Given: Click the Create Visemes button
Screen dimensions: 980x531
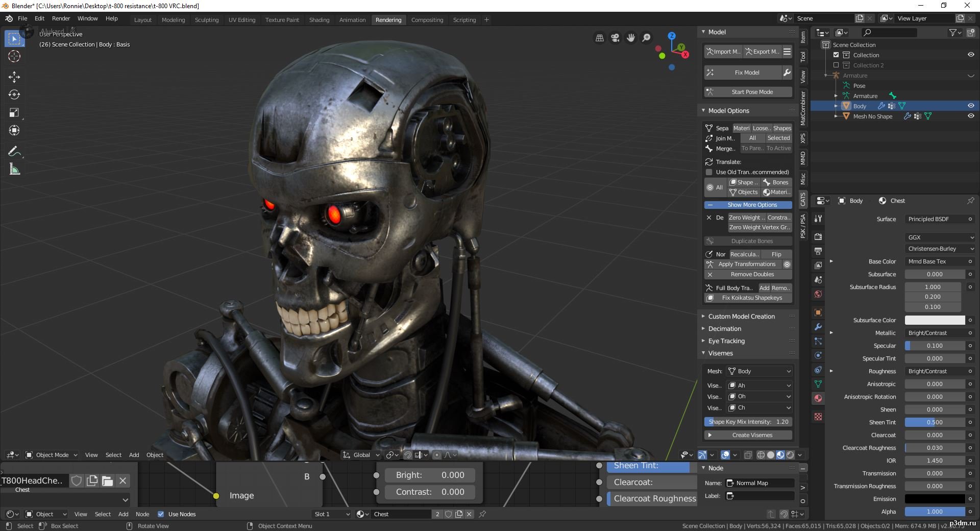Looking at the screenshot, I should [748, 435].
